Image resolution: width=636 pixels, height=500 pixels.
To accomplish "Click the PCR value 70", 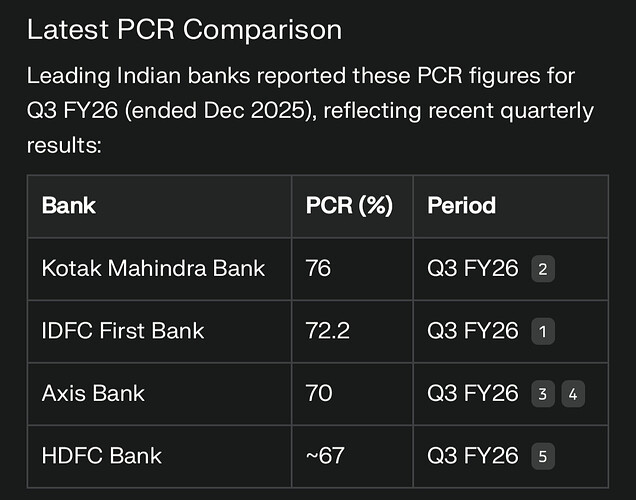I will pyautogui.click(x=319, y=393).
